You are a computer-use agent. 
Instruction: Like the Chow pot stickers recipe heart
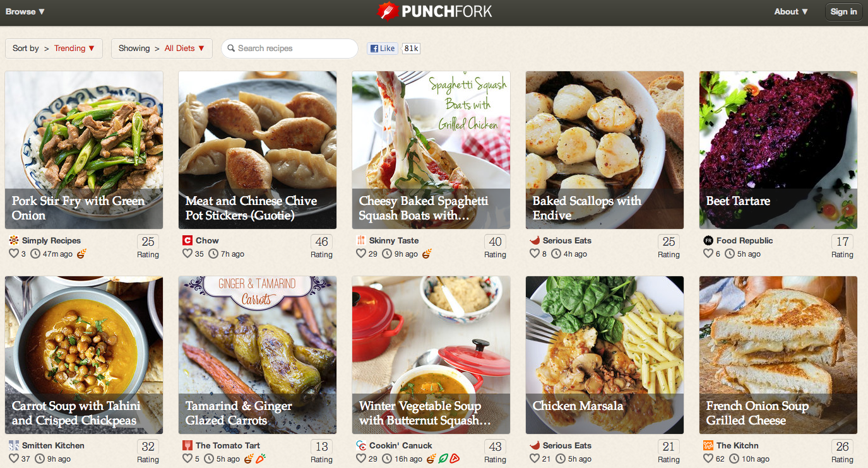(187, 254)
